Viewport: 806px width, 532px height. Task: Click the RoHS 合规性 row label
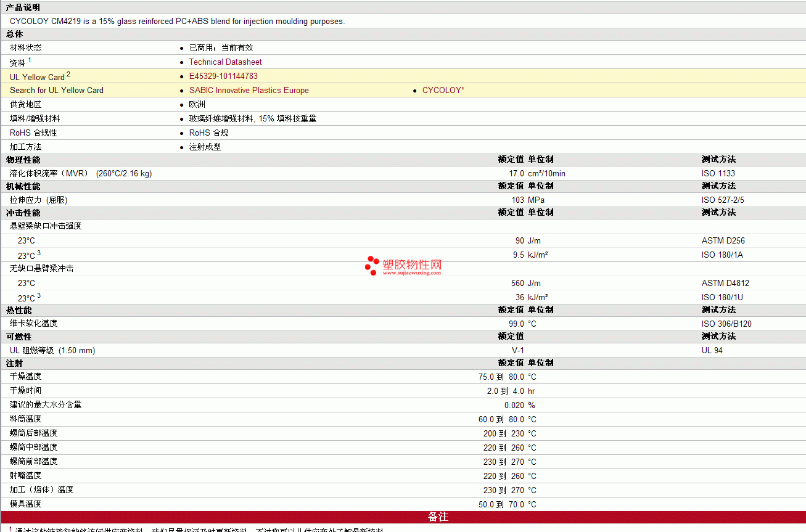[33, 133]
